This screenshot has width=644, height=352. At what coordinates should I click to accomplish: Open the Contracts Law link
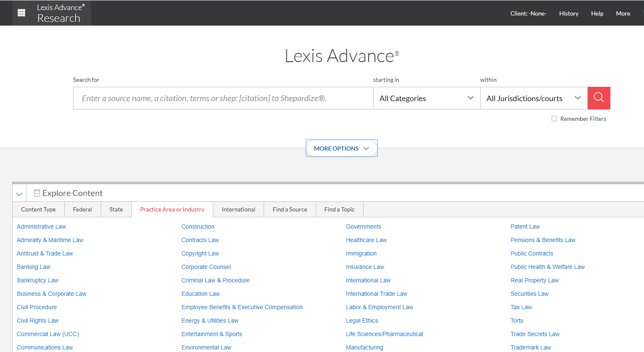click(200, 240)
